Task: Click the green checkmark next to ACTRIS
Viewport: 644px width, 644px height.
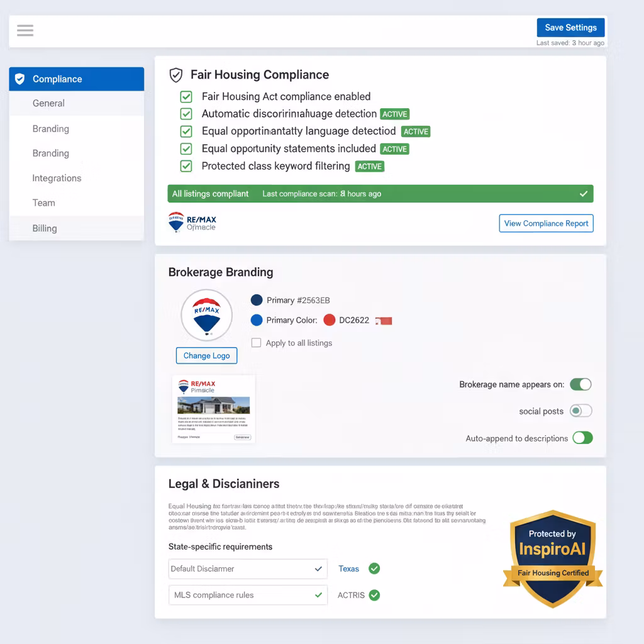Action: (x=374, y=595)
